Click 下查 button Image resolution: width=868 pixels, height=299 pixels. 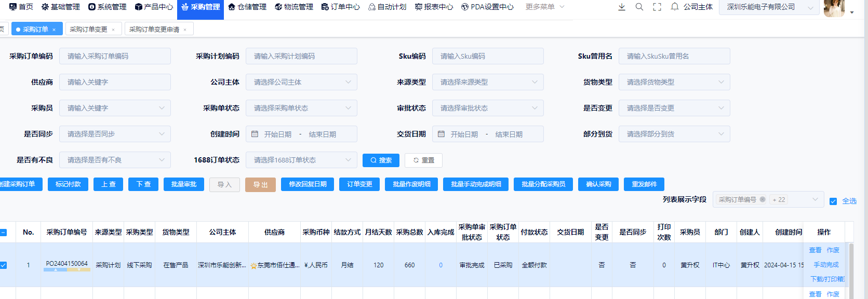(x=143, y=184)
